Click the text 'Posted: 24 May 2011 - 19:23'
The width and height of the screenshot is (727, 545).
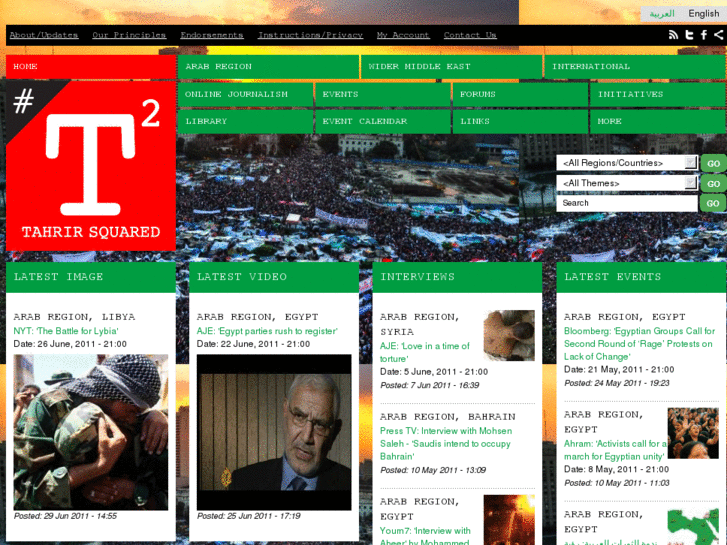coord(617,383)
